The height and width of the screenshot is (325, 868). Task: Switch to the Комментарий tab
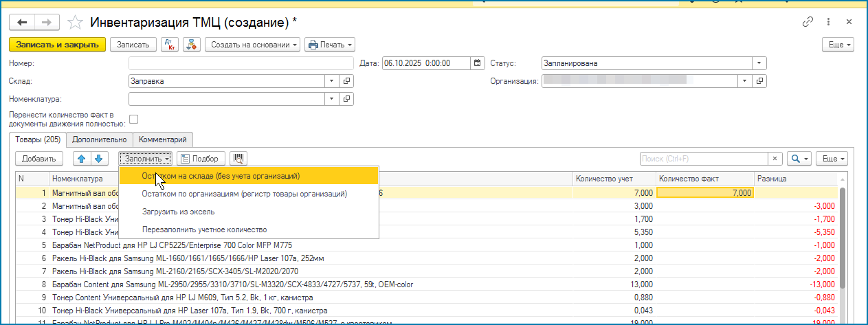point(163,139)
